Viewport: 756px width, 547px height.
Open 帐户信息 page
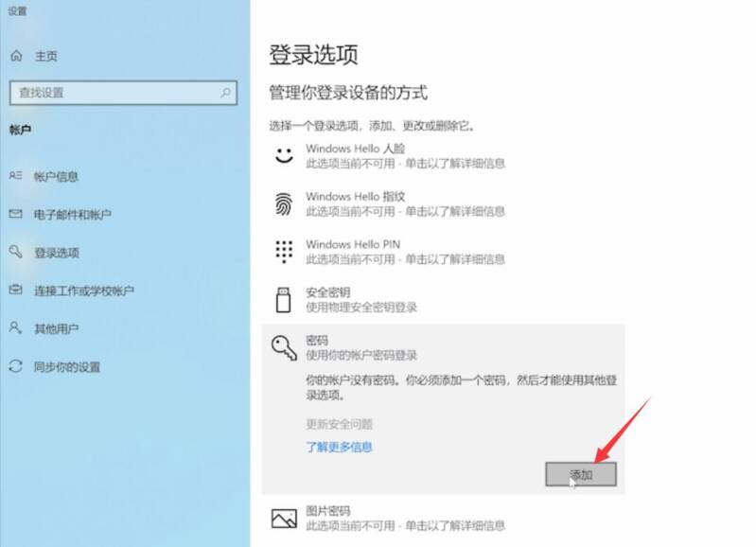click(56, 177)
